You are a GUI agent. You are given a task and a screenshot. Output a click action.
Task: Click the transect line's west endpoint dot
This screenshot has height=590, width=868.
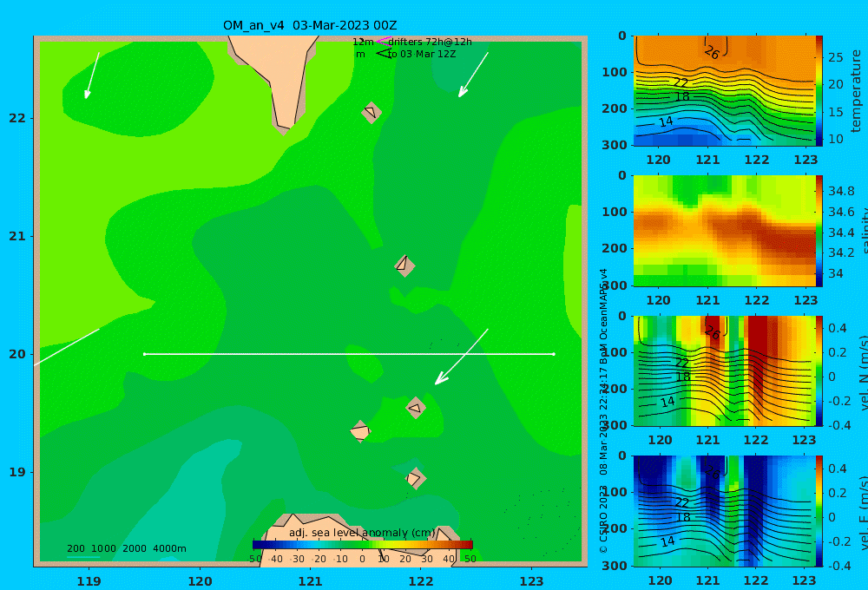tap(144, 354)
